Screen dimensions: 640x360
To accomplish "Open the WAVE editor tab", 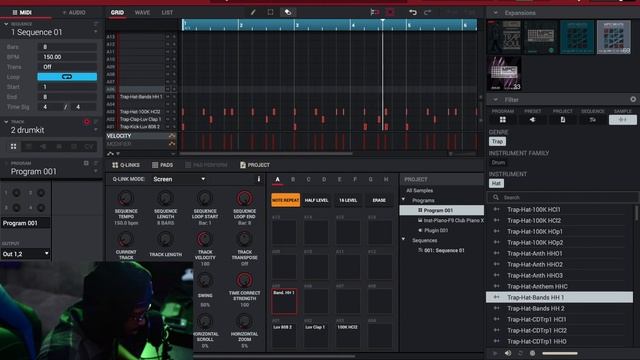I will (142, 12).
